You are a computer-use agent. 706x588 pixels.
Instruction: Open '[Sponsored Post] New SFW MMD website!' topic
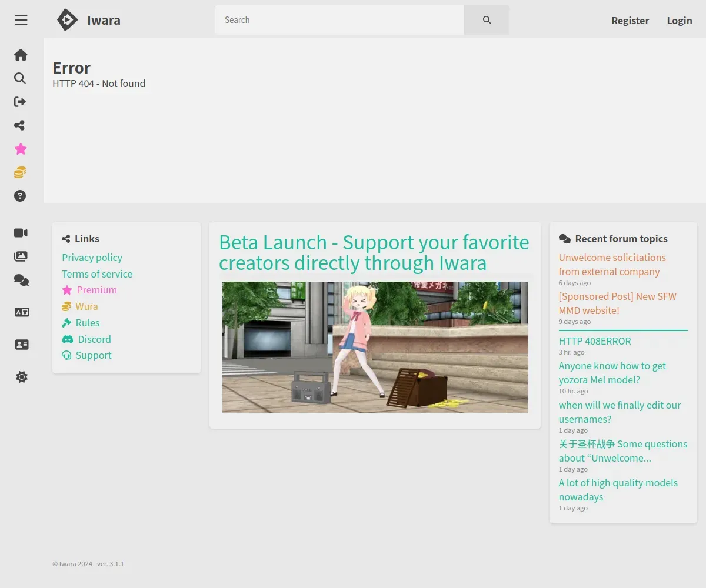[x=618, y=303]
